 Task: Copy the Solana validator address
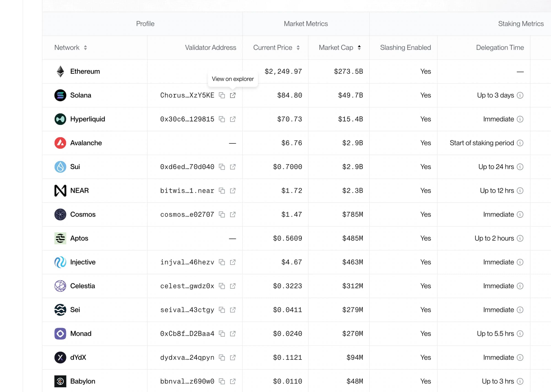pos(222,95)
